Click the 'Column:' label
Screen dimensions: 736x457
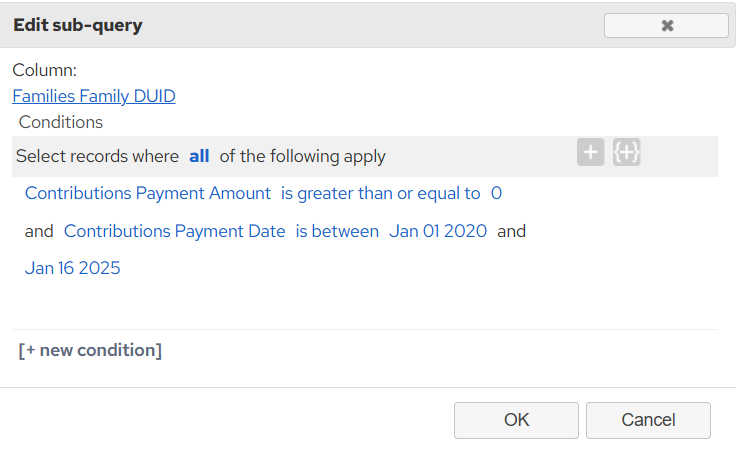[x=45, y=70]
